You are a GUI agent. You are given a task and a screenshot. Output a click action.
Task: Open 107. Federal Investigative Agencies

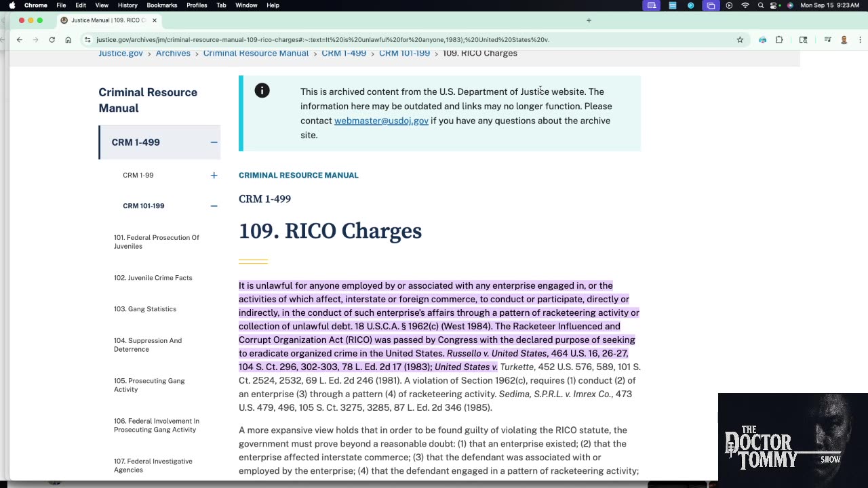(x=153, y=466)
